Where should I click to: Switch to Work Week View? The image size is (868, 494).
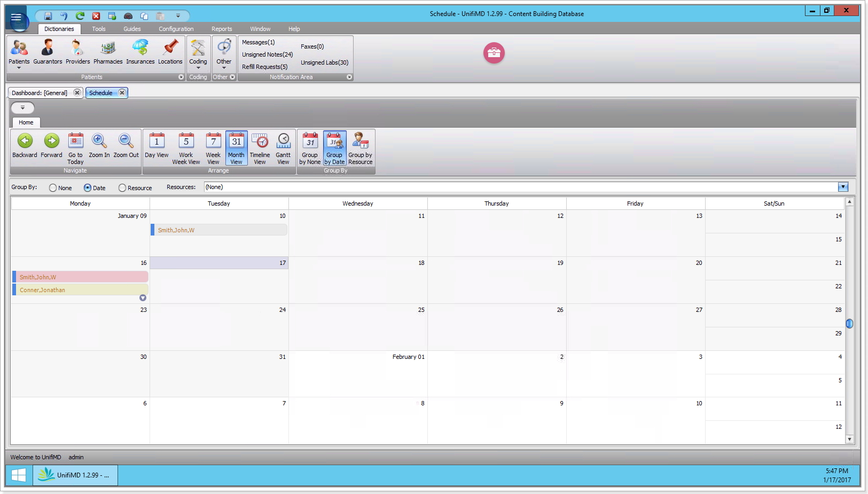186,148
